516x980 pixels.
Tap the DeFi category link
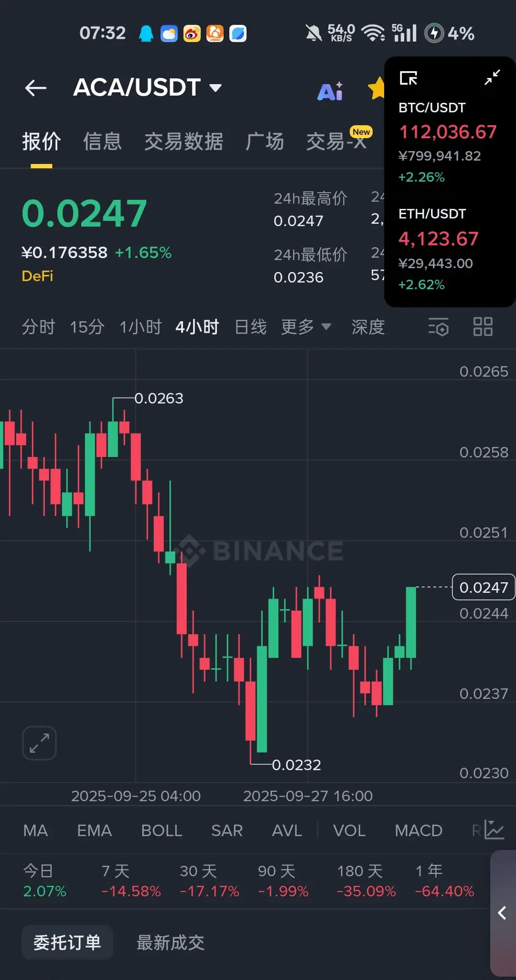point(37,276)
